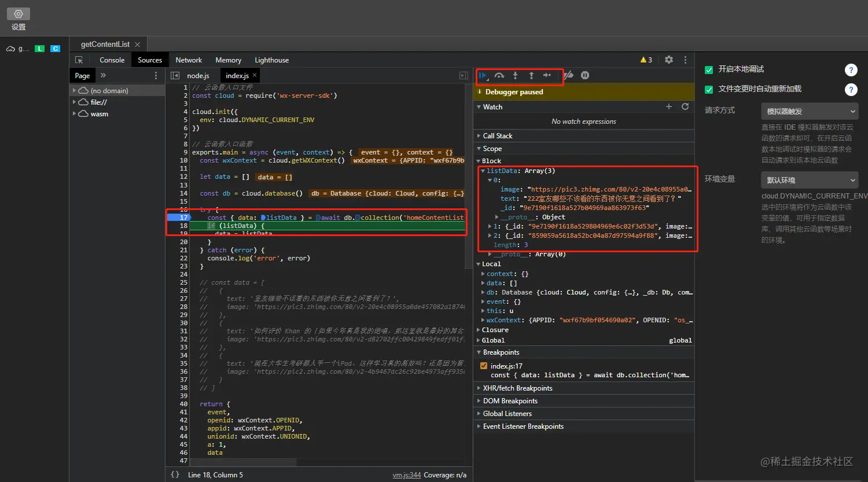
Task: Open DevTools settings gear icon
Action: pyautogui.click(x=669, y=60)
